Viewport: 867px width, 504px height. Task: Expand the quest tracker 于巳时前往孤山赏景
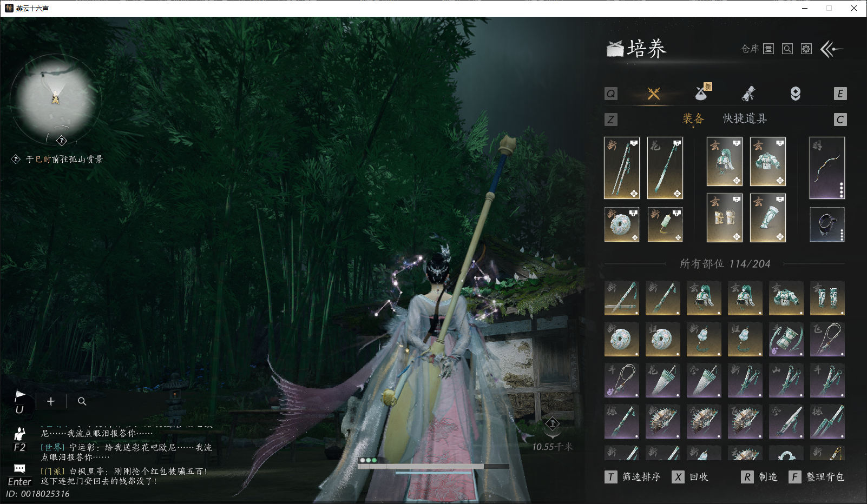[64, 159]
